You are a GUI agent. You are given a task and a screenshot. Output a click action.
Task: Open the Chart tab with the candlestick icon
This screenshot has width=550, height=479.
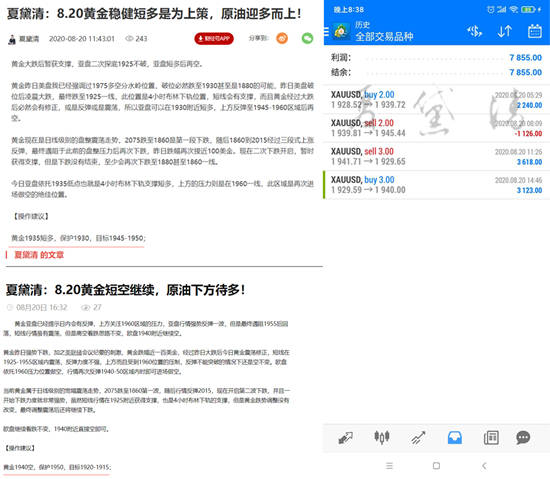382,437
